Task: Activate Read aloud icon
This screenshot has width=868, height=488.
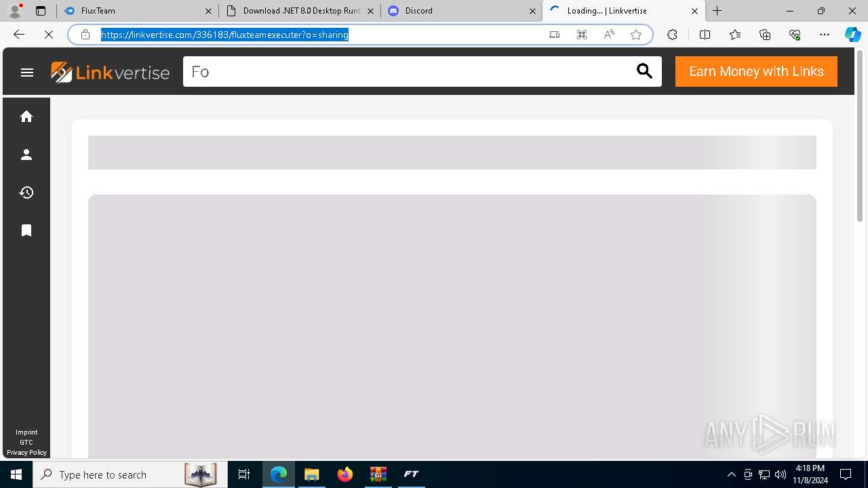Action: coord(609,35)
